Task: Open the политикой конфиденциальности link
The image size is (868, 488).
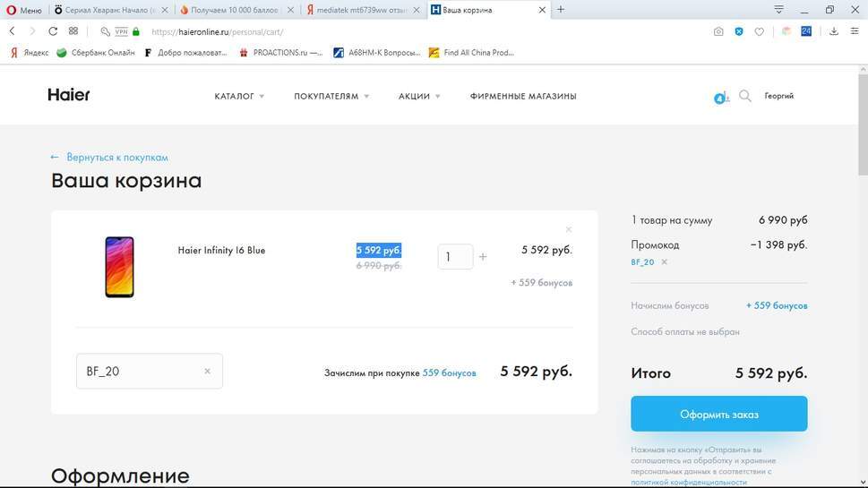Action: 689,482
